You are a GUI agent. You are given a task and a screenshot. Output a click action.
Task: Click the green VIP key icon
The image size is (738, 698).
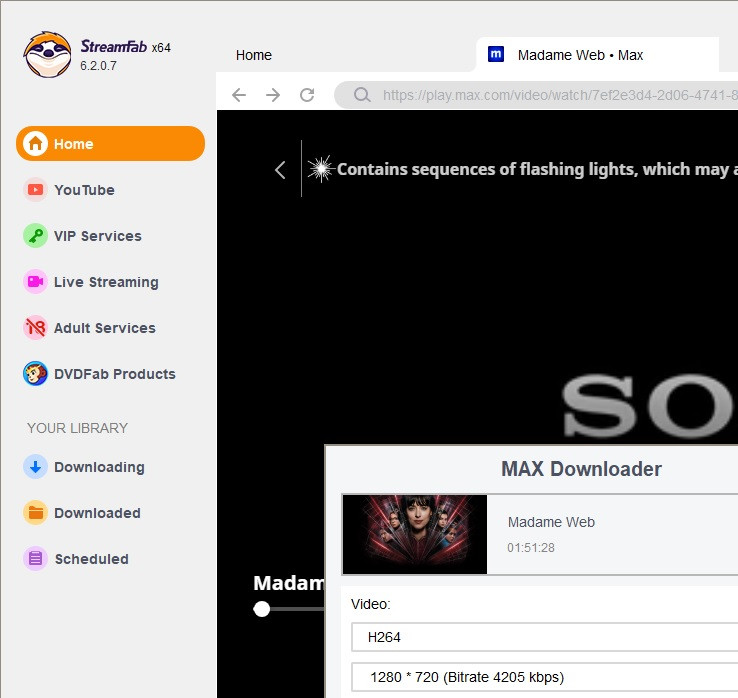pos(35,236)
